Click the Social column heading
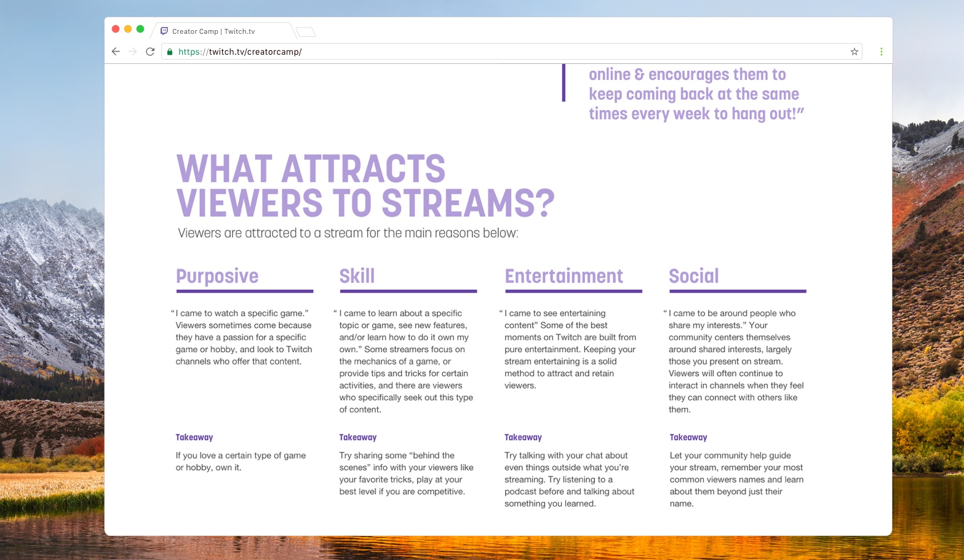 coord(693,276)
